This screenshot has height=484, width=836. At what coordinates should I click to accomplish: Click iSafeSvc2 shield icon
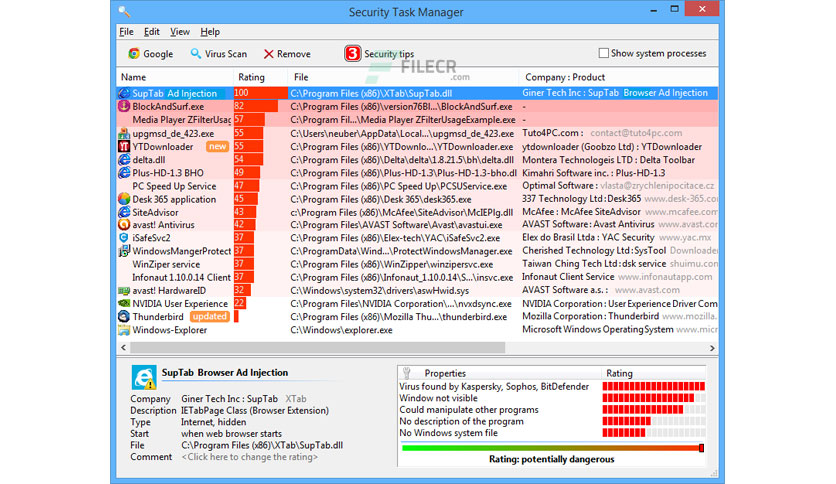(x=124, y=238)
